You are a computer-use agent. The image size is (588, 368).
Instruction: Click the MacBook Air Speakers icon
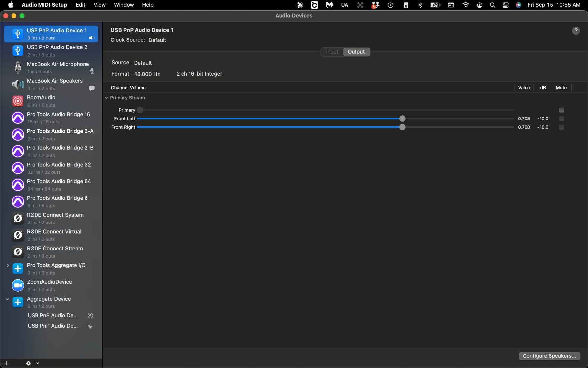pyautogui.click(x=18, y=84)
